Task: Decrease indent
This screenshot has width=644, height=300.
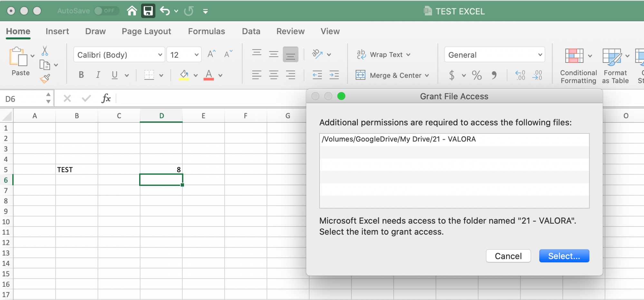Action: (x=317, y=75)
